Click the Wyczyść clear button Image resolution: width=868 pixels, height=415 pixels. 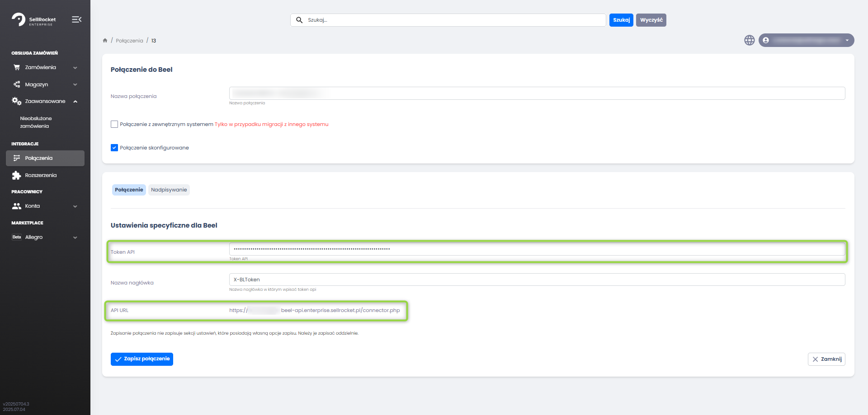[651, 20]
